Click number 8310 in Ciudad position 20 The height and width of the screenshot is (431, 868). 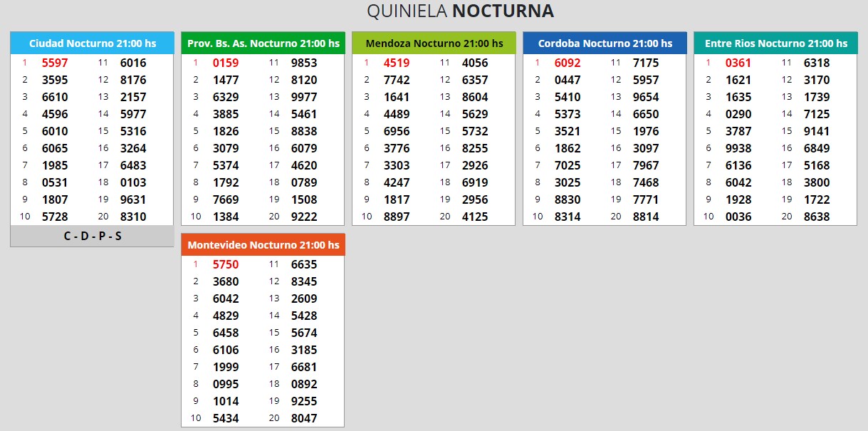tap(133, 217)
